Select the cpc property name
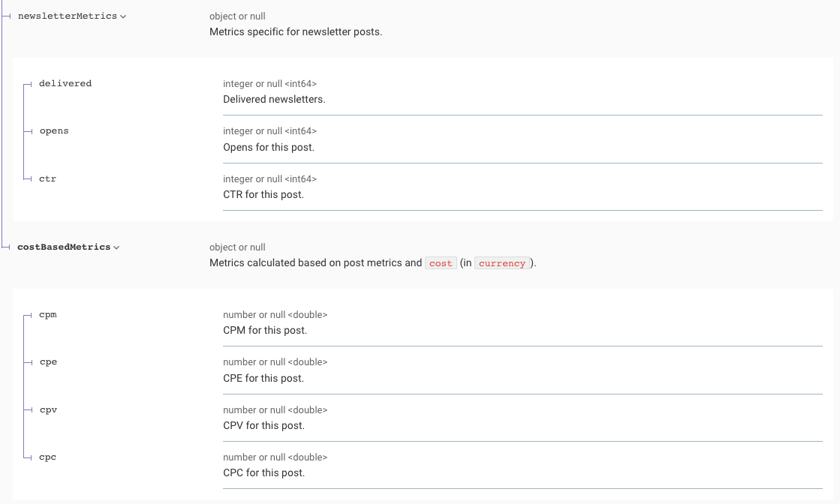 (x=48, y=457)
